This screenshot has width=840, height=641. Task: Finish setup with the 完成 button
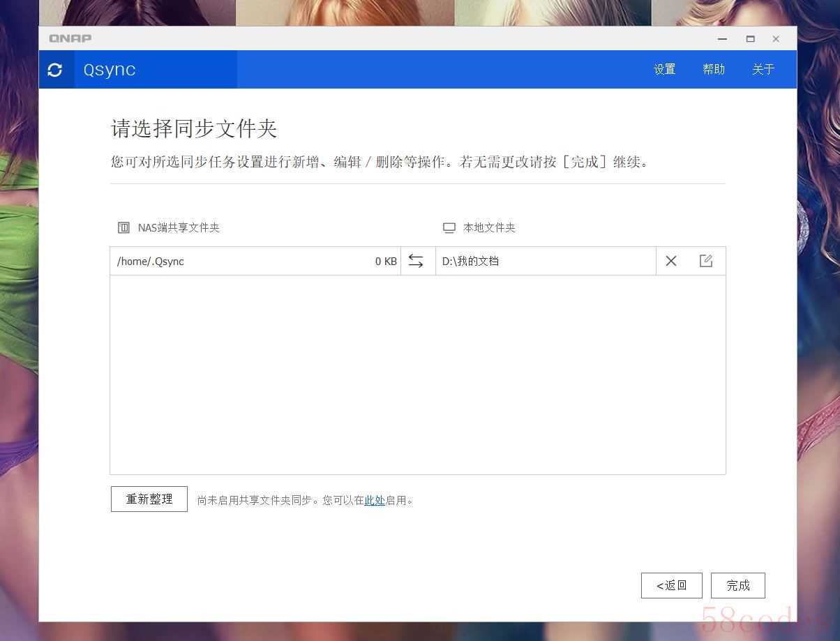coord(737,585)
